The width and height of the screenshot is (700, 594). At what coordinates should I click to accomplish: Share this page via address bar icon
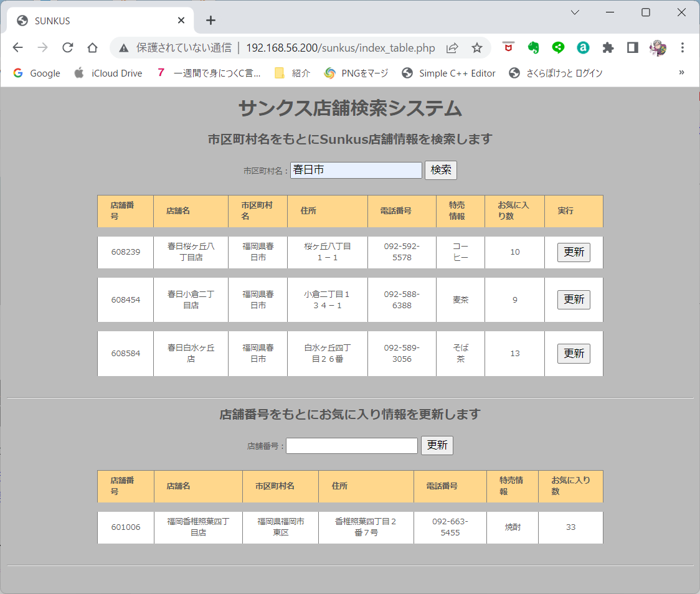[452, 48]
